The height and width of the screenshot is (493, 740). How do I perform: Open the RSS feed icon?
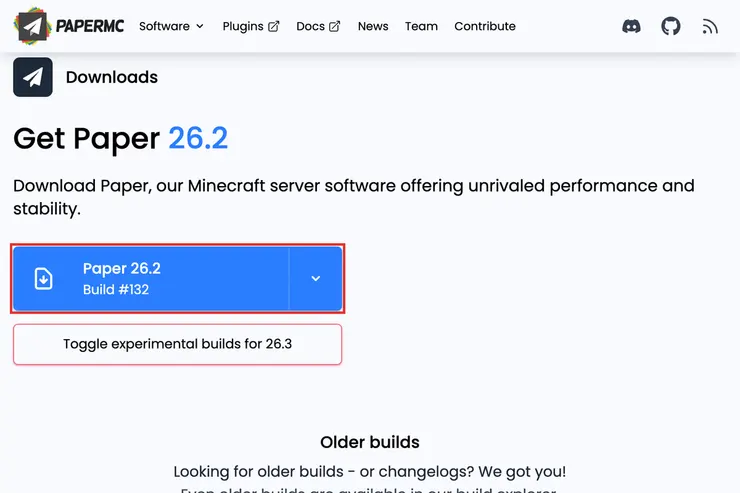(709, 26)
